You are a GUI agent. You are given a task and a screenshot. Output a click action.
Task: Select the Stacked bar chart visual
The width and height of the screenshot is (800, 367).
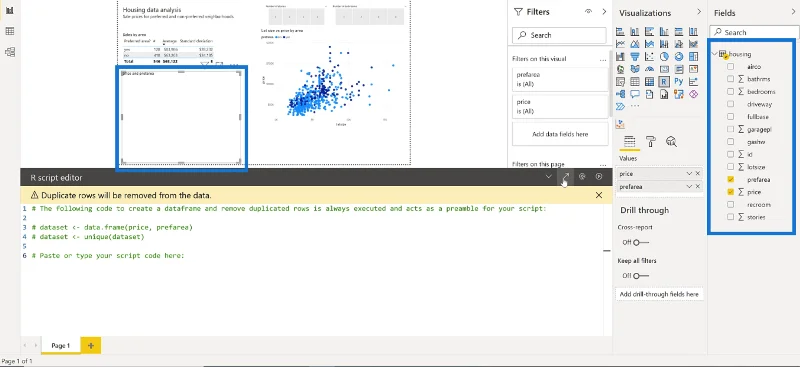tap(620, 32)
